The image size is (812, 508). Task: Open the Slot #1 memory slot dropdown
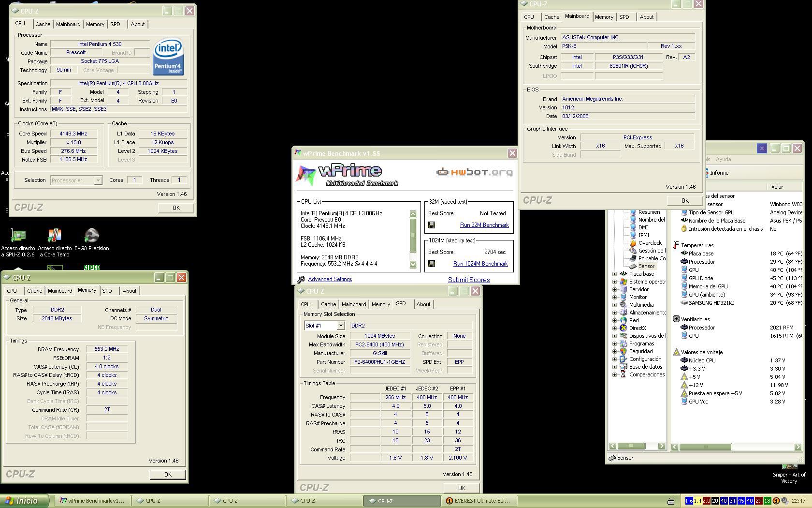(341, 326)
